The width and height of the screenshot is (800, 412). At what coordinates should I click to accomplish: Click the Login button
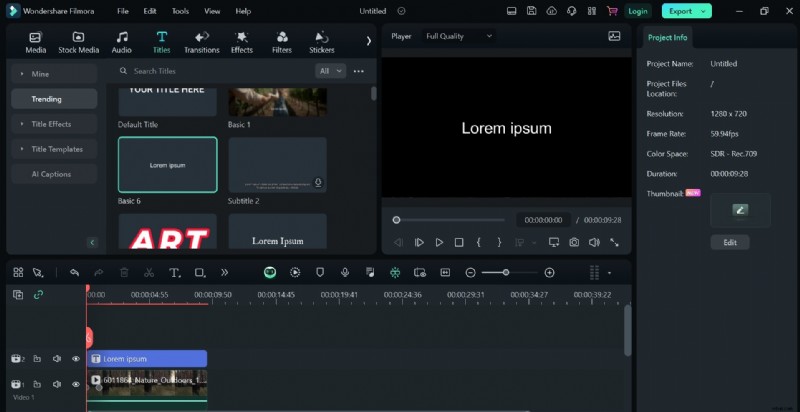pos(637,11)
